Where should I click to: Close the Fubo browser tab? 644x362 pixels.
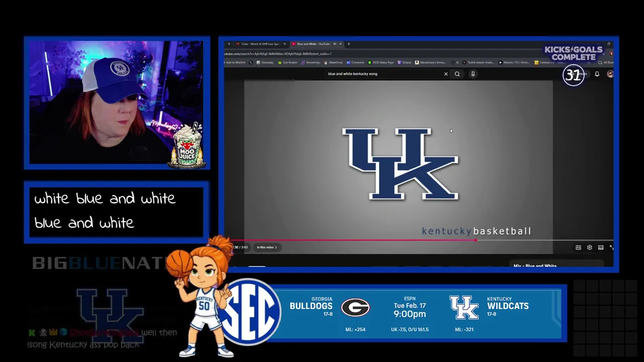click(285, 44)
